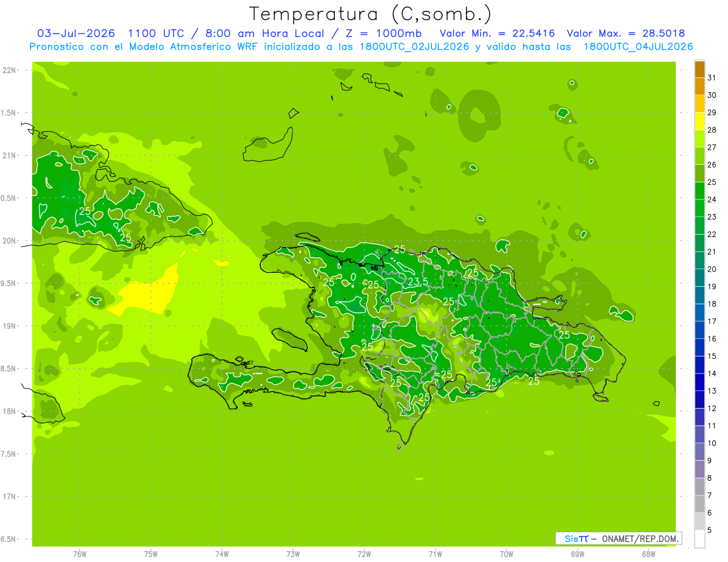Viewport: 728px width, 562px height.
Task: Click the '21N' latitude axis label
Action: coord(9,156)
